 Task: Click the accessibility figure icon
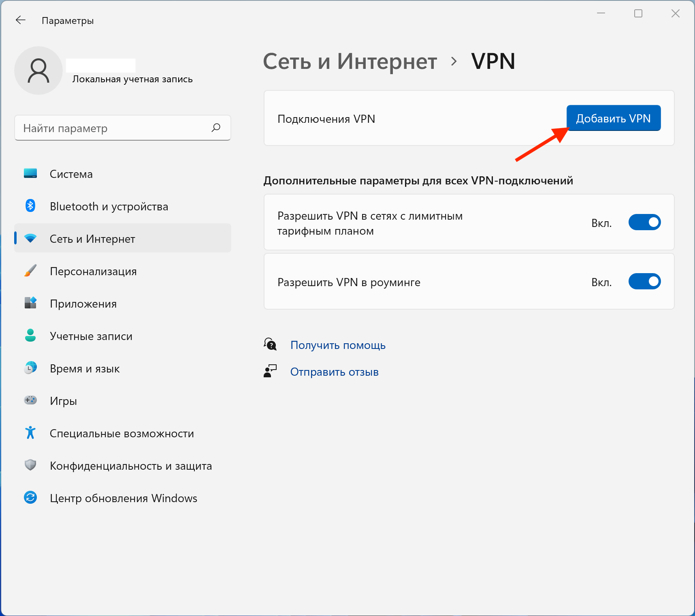pyautogui.click(x=30, y=433)
